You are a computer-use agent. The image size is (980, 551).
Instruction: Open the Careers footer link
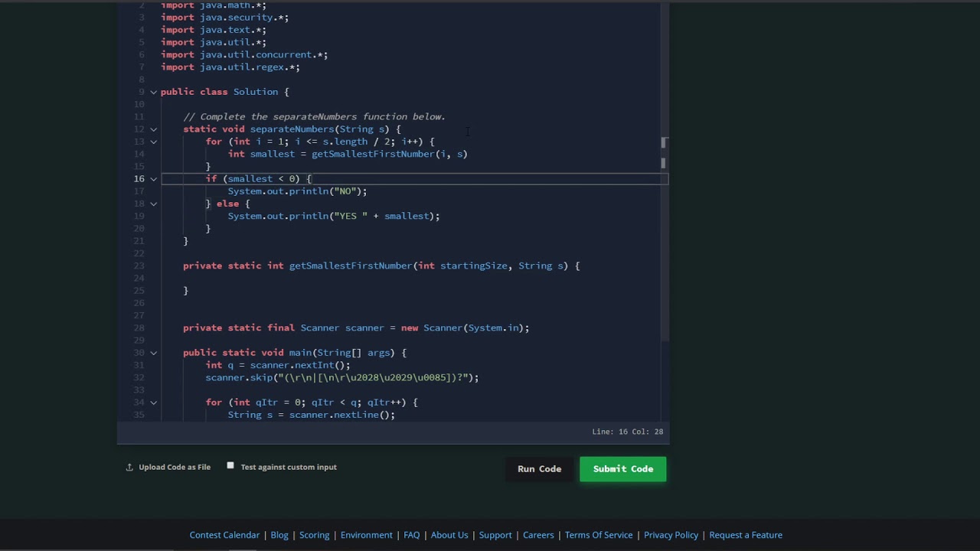[x=538, y=535]
